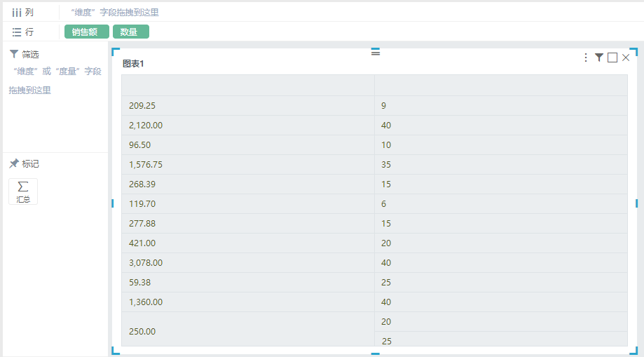This screenshot has height=357, width=644.
Task: Select the 销售额 row field pill
Action: (x=87, y=32)
